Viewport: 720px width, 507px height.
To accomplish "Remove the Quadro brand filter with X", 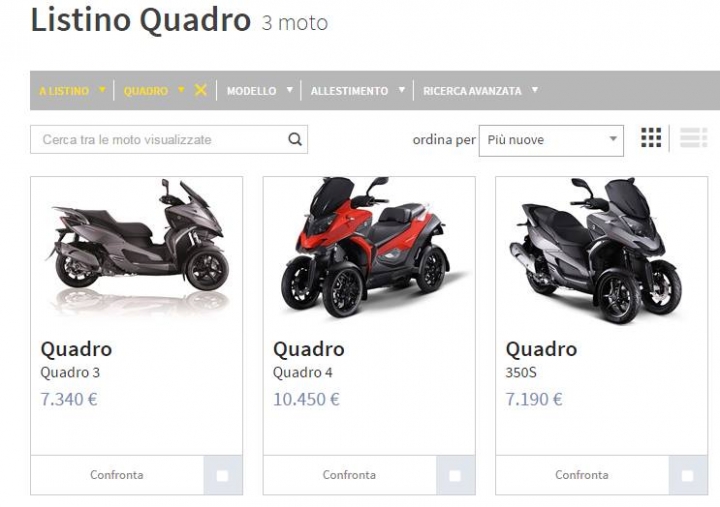I will click(x=200, y=90).
